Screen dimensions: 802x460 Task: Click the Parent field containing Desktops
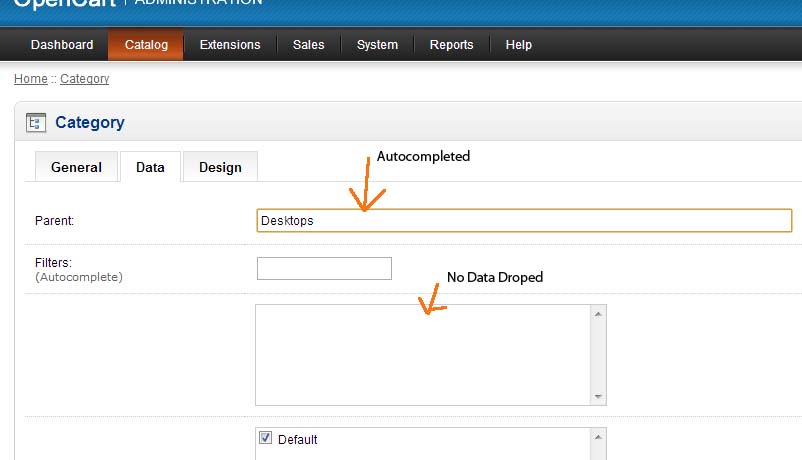[524, 221]
